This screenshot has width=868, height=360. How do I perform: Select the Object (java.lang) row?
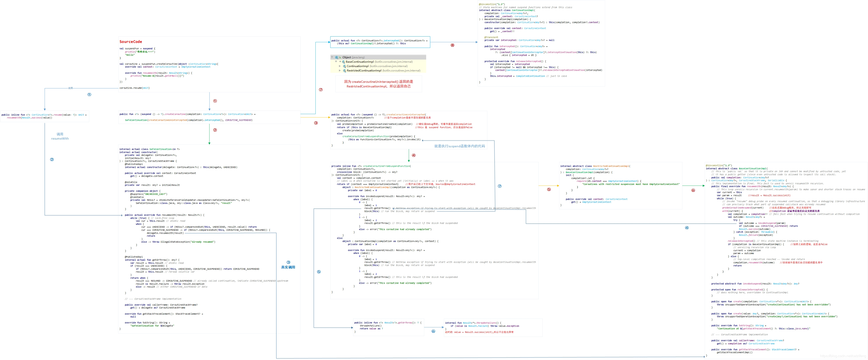(378, 57)
